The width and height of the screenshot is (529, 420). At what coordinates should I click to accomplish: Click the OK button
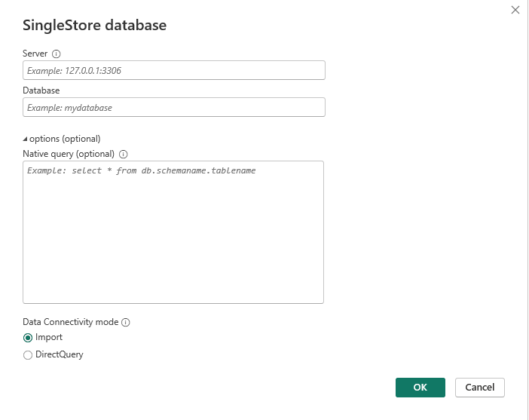[420, 388]
